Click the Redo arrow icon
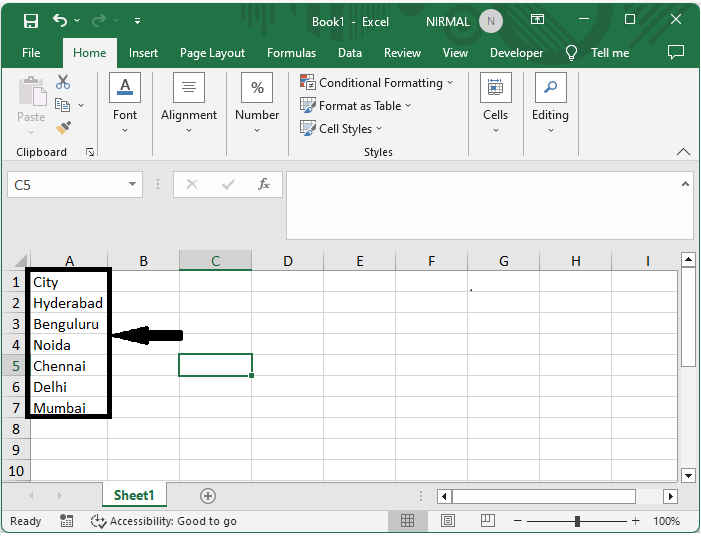 click(x=99, y=20)
